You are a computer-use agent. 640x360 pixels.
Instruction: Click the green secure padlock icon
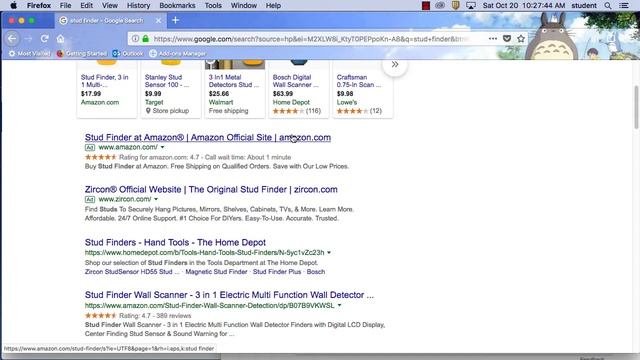click(x=145, y=39)
